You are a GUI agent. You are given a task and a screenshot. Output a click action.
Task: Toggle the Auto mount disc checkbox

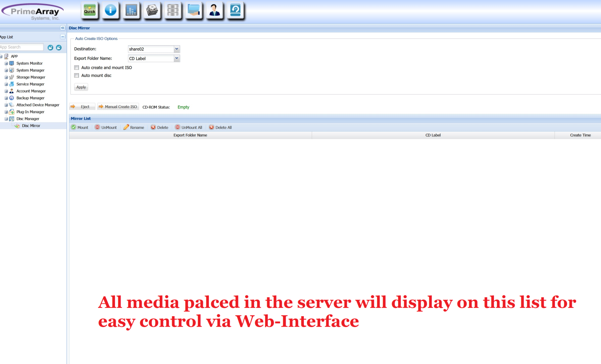pos(77,75)
